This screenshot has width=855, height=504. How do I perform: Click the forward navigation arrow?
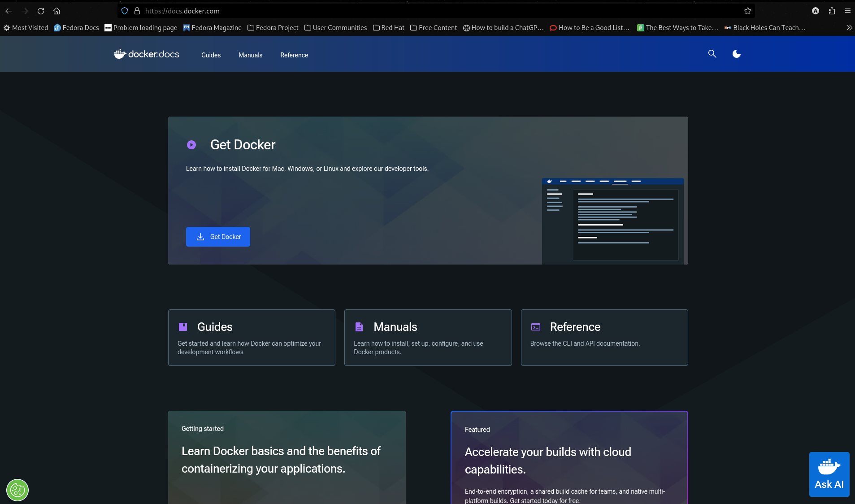point(25,11)
